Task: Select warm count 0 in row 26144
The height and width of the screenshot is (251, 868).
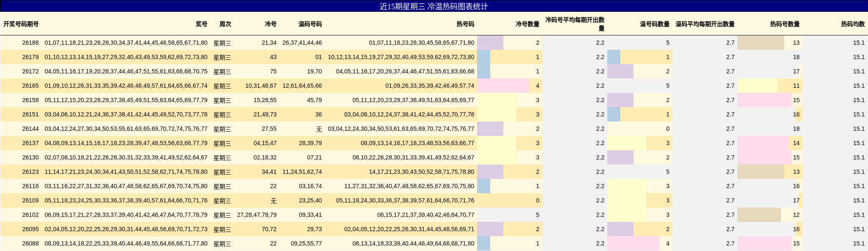Action: tap(668, 129)
